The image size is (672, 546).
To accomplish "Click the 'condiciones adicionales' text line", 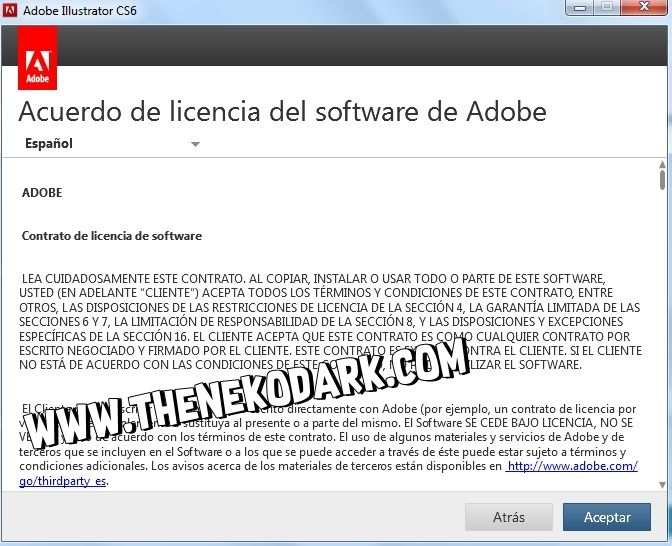I will click(x=328, y=466).
